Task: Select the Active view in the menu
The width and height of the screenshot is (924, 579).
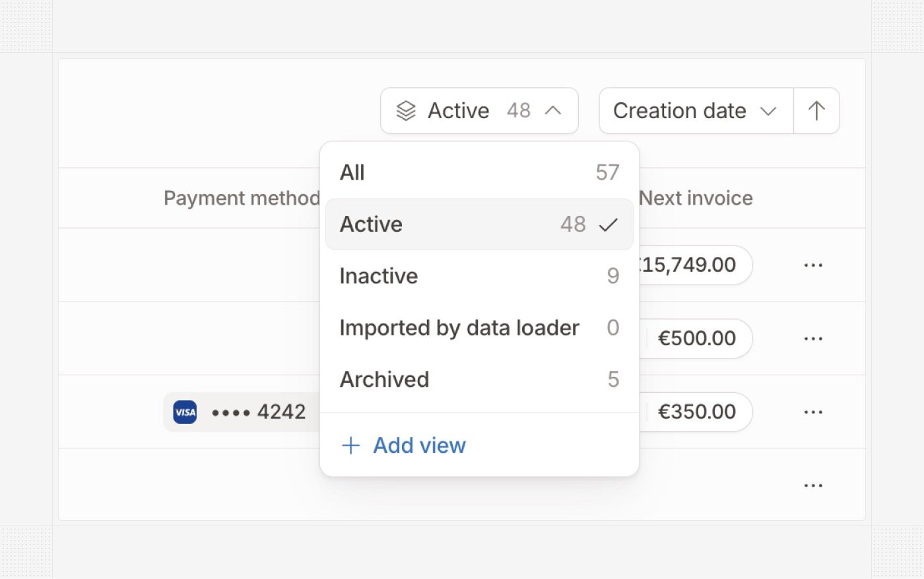Action: click(479, 224)
